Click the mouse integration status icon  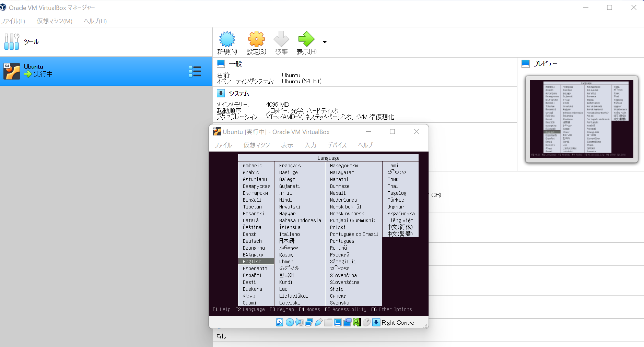tap(367, 323)
